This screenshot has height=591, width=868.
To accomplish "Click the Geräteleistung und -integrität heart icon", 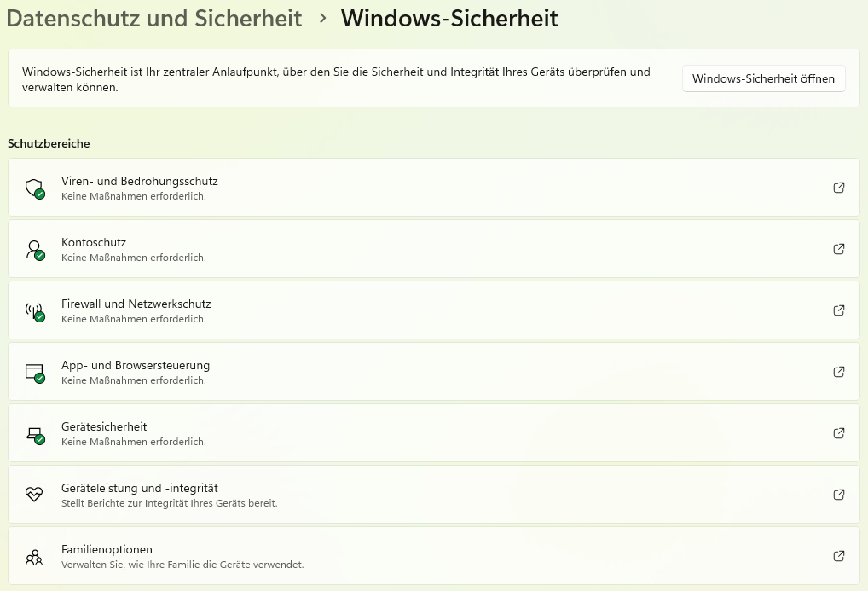I will coord(34,494).
